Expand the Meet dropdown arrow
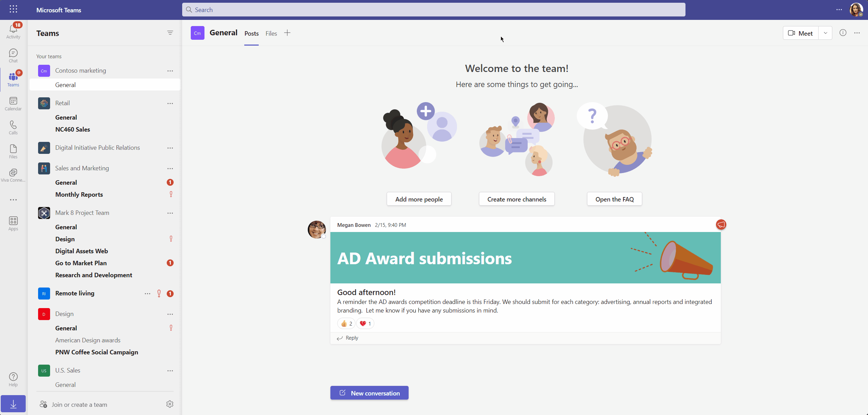The height and width of the screenshot is (415, 868). pyautogui.click(x=825, y=33)
